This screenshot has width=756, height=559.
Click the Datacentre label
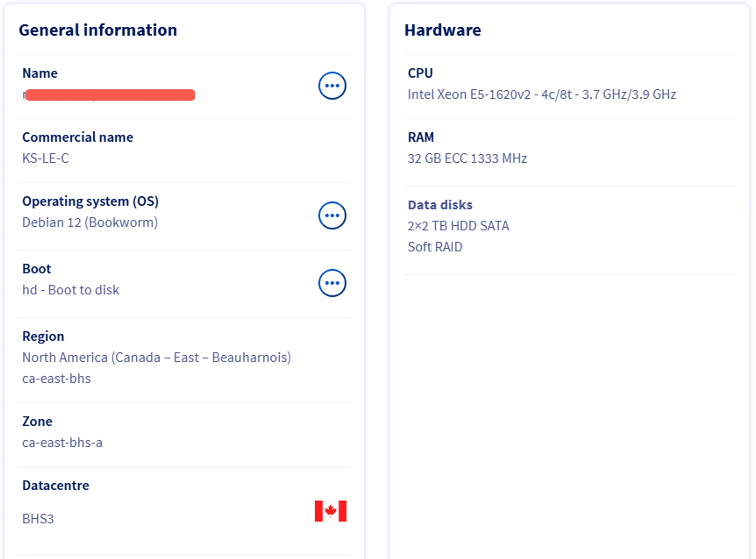coord(56,485)
